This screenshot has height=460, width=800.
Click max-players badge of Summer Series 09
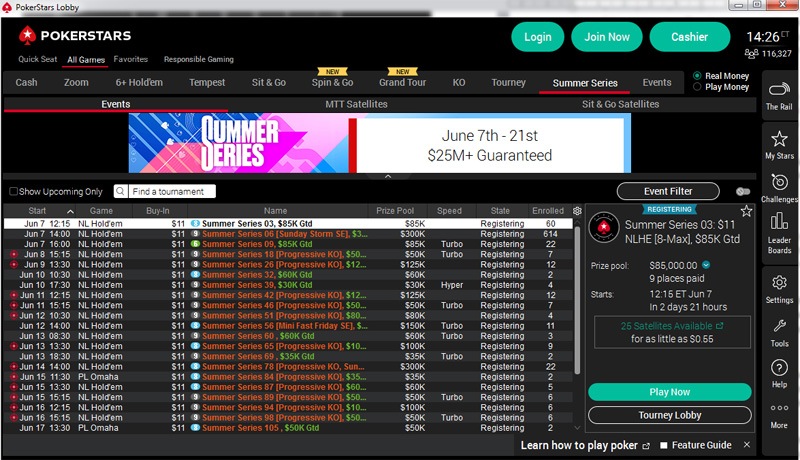pyautogui.click(x=195, y=244)
